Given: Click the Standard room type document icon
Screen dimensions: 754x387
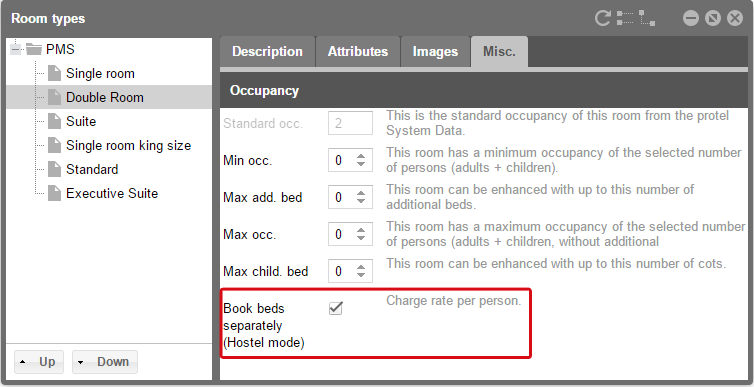Looking at the screenshot, I should point(54,169).
